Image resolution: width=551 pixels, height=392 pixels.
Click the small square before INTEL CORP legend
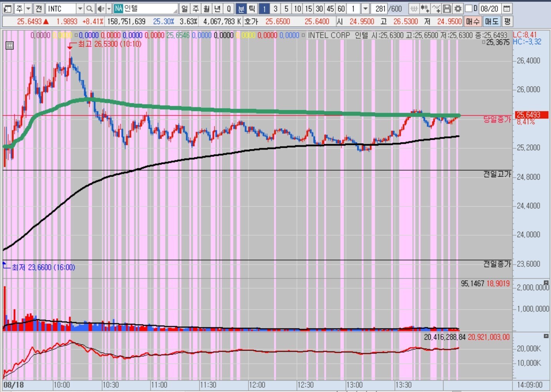click(x=304, y=35)
